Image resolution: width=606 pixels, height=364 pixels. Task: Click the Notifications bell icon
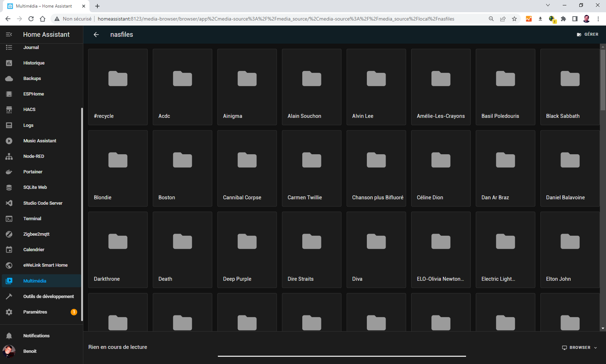pos(9,336)
